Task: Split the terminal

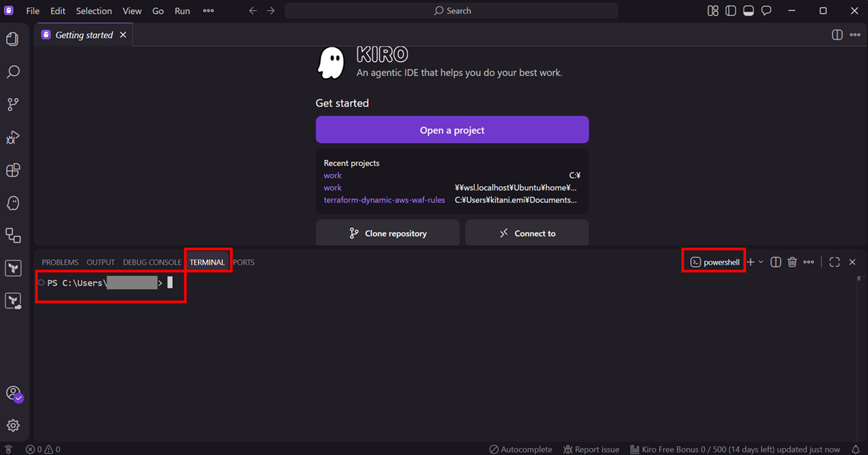Action: pos(776,262)
